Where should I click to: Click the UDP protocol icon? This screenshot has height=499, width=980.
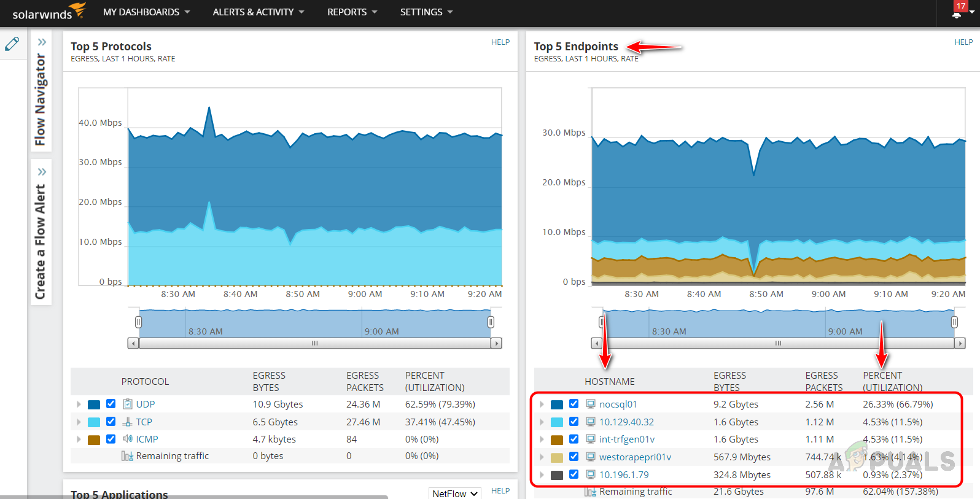pyautogui.click(x=128, y=404)
